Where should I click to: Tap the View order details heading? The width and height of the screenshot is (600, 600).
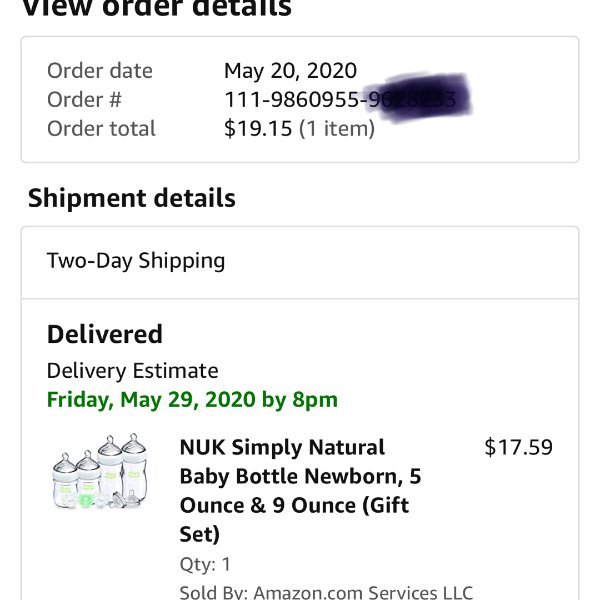157,8
